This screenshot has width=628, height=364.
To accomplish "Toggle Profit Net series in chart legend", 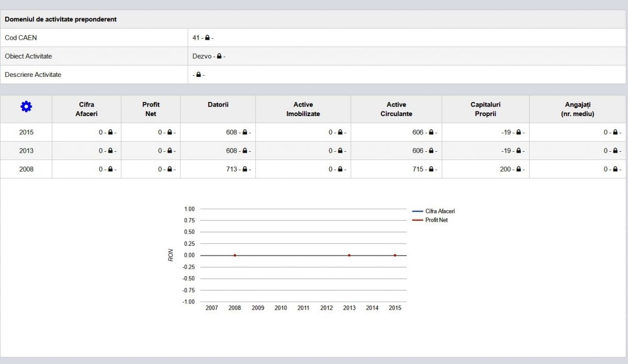I will tap(436, 220).
